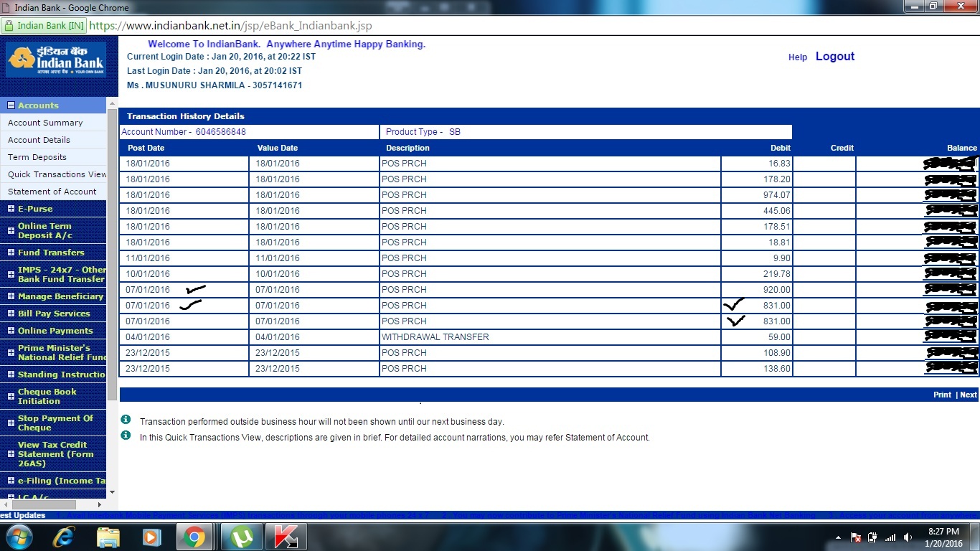Image resolution: width=980 pixels, height=551 pixels.
Task: Click the Logout link
Action: click(x=834, y=57)
